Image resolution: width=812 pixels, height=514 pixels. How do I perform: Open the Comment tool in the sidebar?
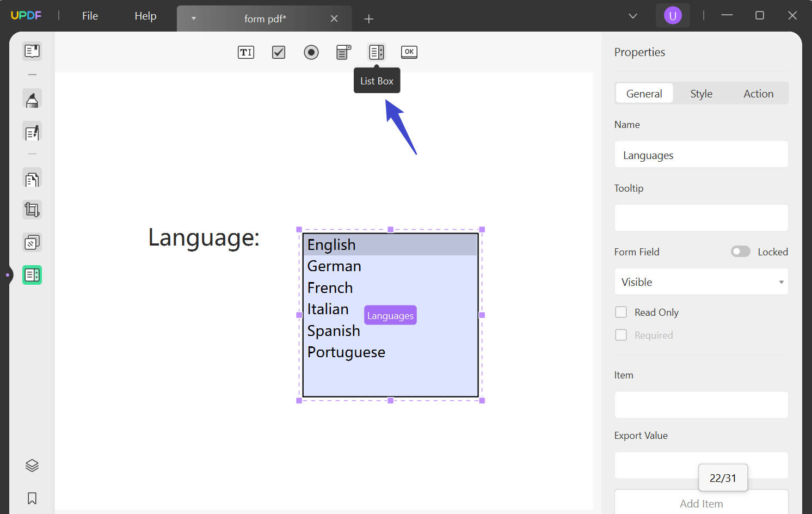pyautogui.click(x=32, y=99)
